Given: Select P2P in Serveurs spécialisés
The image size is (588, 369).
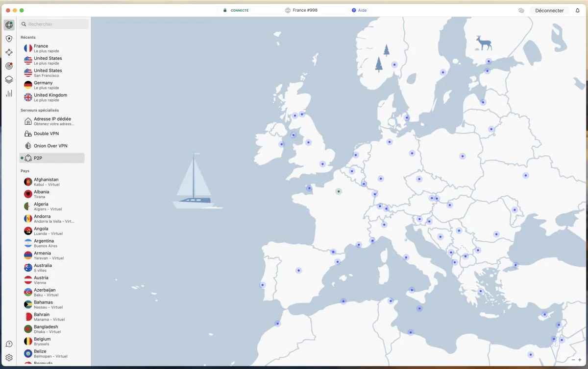Looking at the screenshot, I should [38, 158].
